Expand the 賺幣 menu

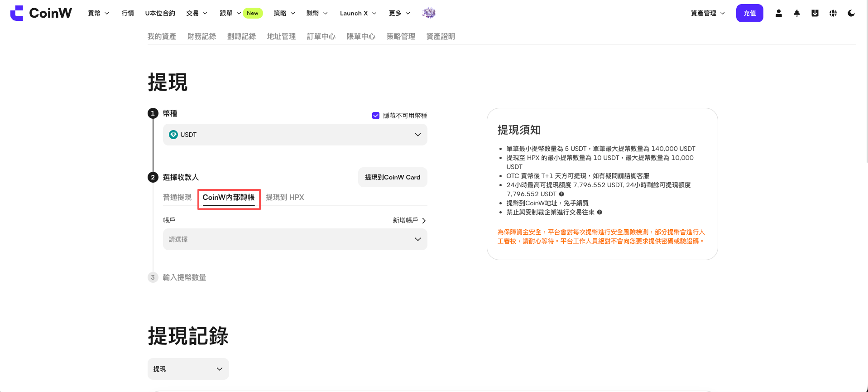[317, 13]
